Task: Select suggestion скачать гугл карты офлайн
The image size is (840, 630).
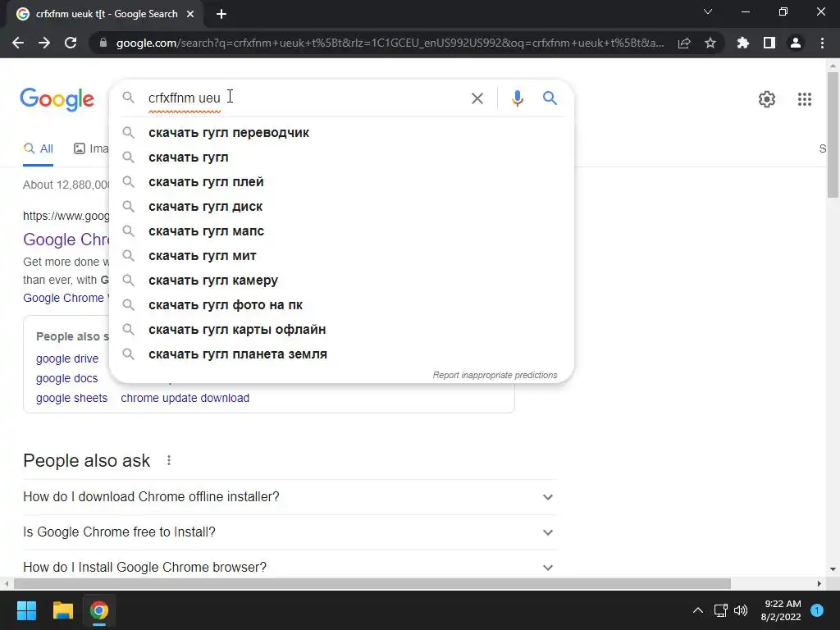Action: point(341,330)
